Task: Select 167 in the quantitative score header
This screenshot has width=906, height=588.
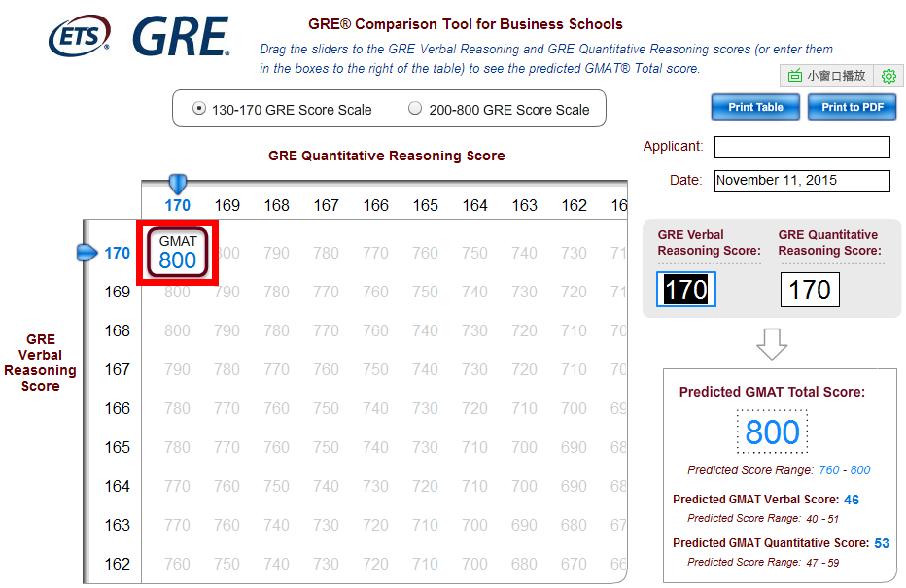Action: [x=326, y=205]
